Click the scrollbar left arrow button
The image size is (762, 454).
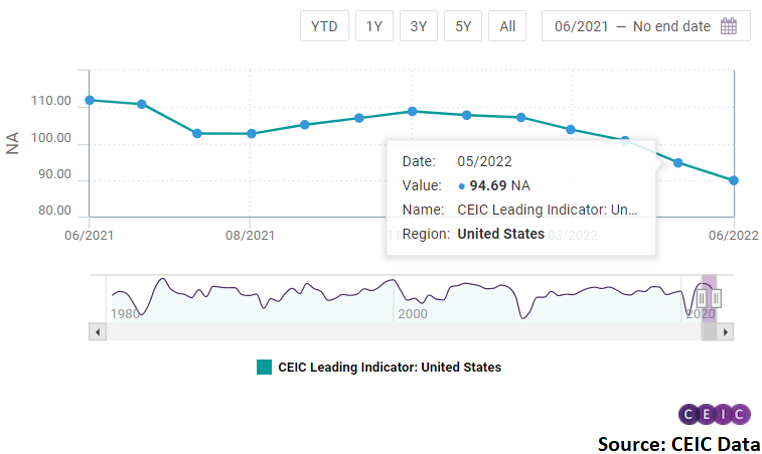[97, 331]
